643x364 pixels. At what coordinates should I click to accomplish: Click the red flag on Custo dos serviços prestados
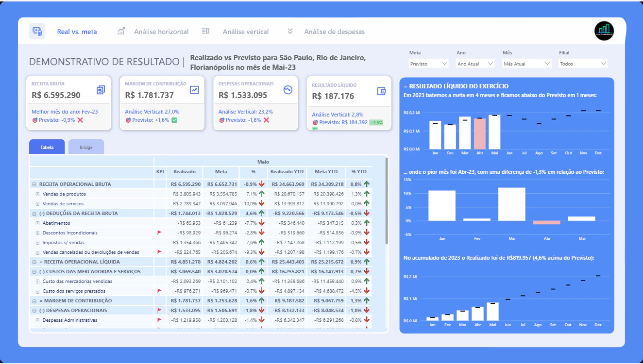[159, 291]
